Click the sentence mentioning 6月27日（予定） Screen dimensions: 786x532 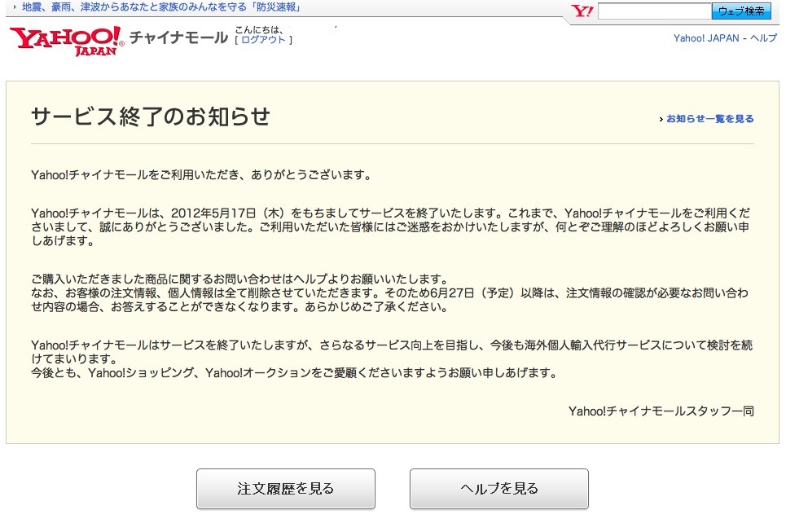389,300
